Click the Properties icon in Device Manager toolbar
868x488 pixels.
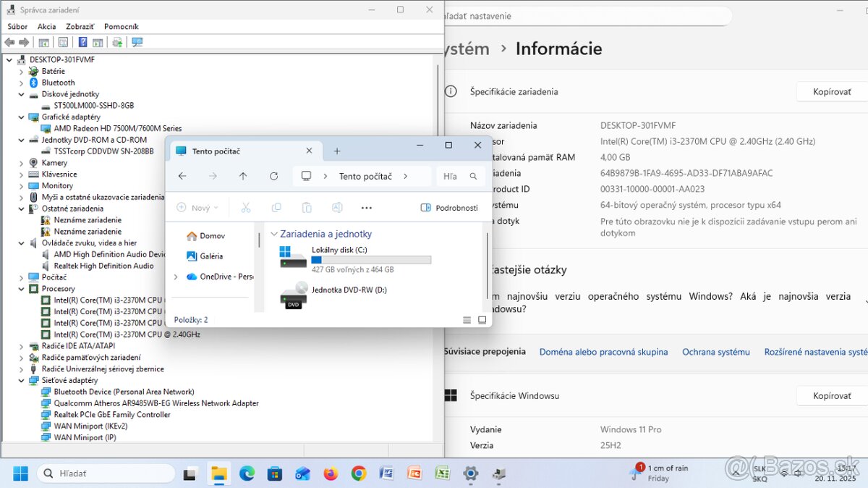click(63, 42)
